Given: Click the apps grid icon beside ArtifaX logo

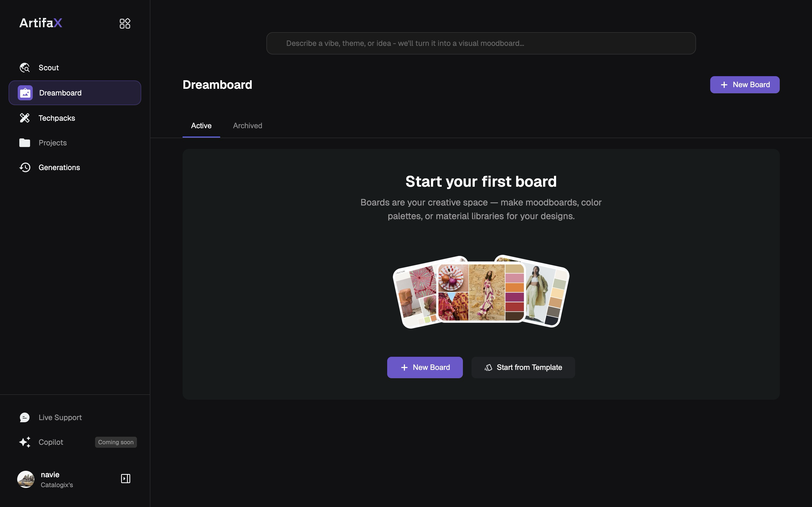Looking at the screenshot, I should coord(125,24).
